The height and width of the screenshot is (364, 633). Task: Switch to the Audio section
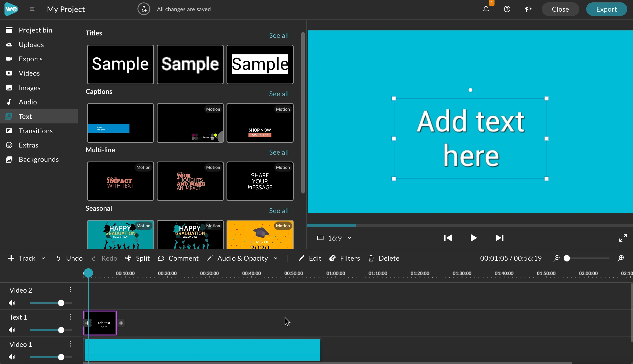[x=39, y=102]
